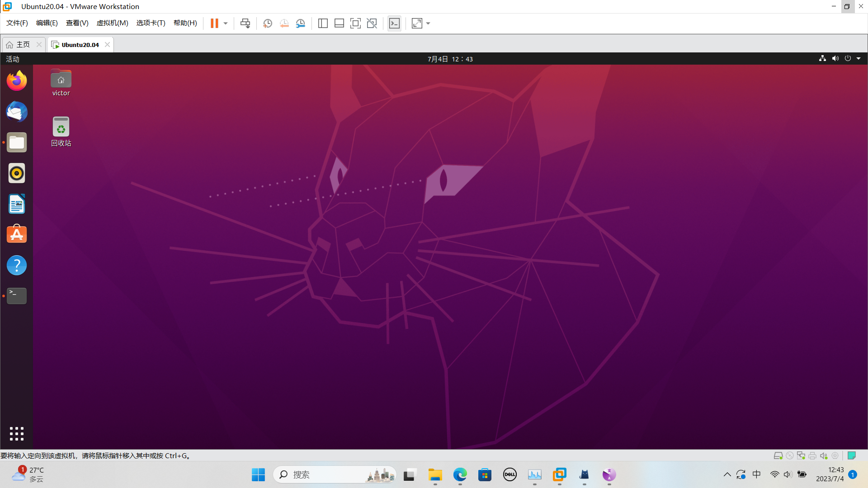Viewport: 868px width, 488px height.
Task: Switch the 中 input method indicator
Action: point(757,474)
